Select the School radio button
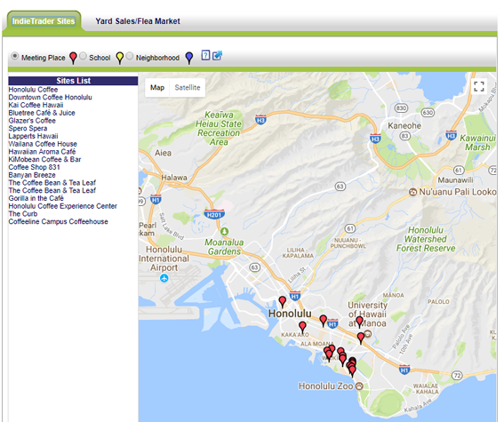The image size is (504, 422). (83, 56)
